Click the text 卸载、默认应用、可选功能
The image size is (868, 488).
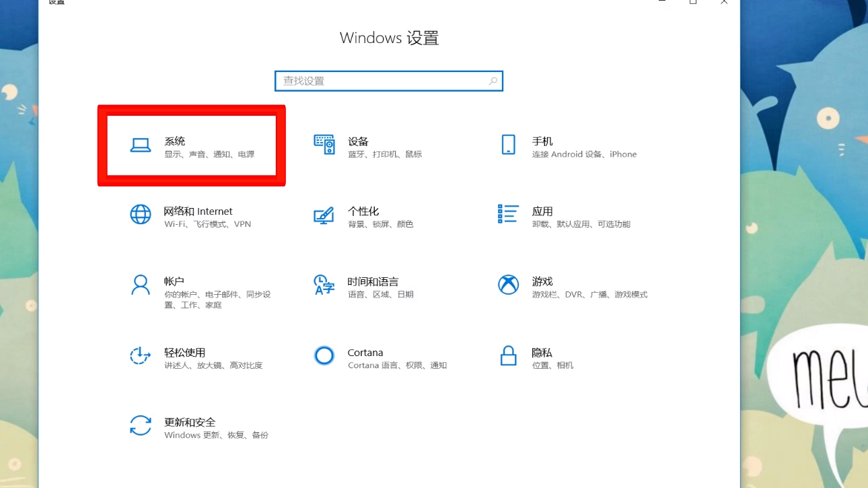(581, 224)
